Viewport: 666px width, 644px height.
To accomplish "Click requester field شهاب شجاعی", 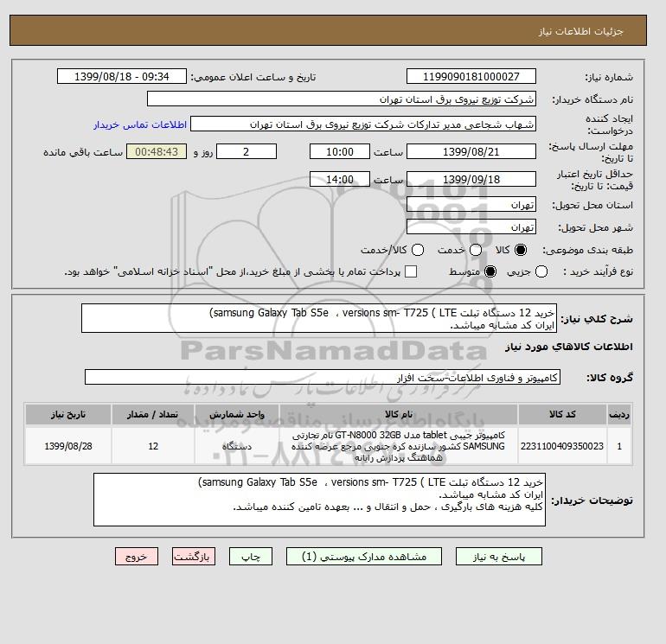I will click(363, 124).
